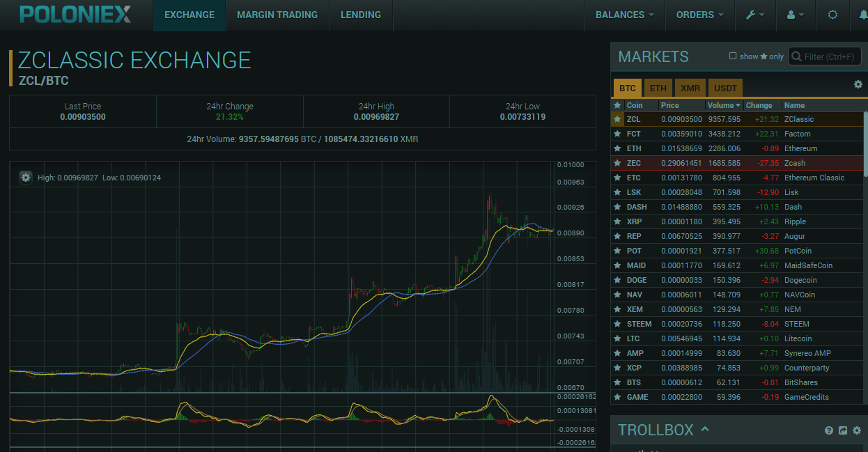
Task: Click the 24hr High value 0.00969827
Action: point(376,117)
